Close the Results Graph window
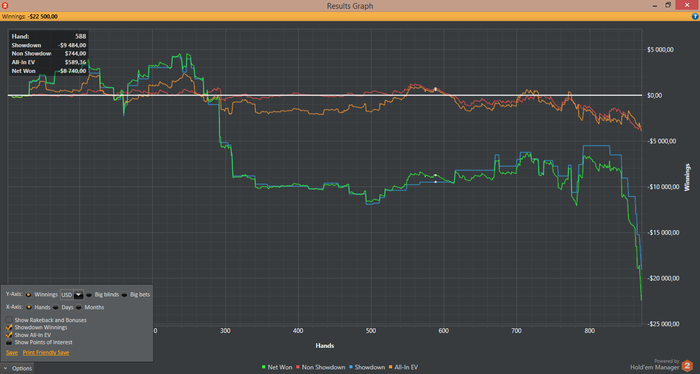The image size is (700, 374). tap(688, 5)
